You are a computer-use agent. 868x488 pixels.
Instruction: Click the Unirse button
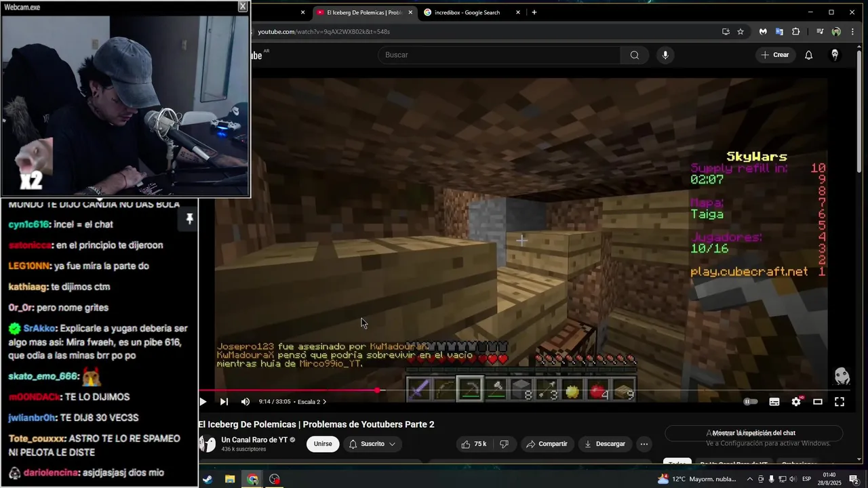pyautogui.click(x=323, y=444)
